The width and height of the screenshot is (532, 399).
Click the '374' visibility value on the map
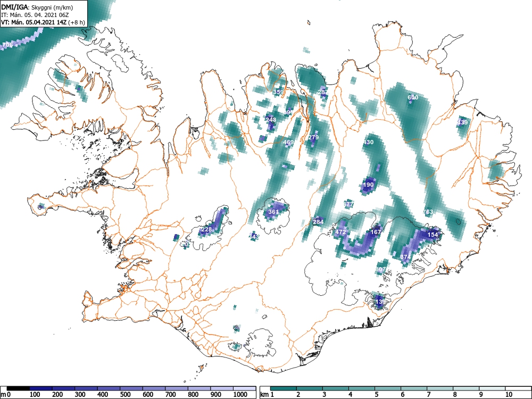tap(405, 257)
